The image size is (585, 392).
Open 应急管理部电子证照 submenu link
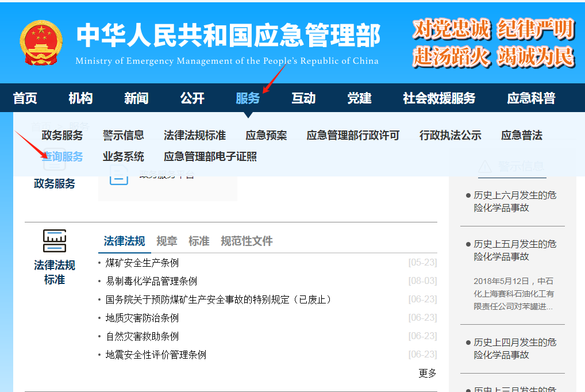210,156
